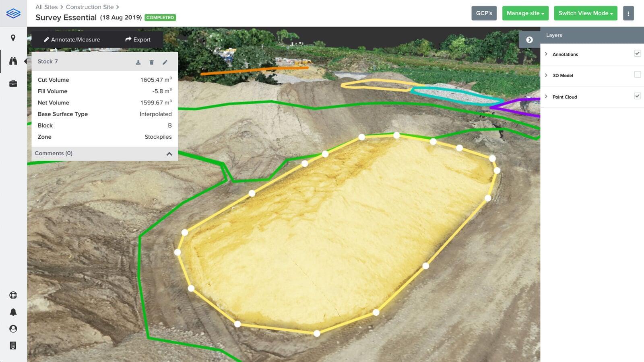Open the map pin sidebar icon
Screen dimensions: 644x362
[13, 38]
